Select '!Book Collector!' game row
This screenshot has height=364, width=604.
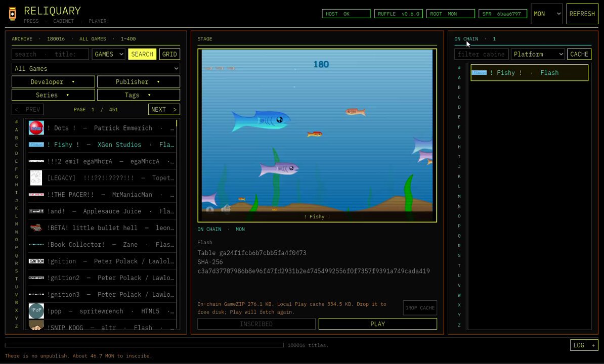pos(102,244)
